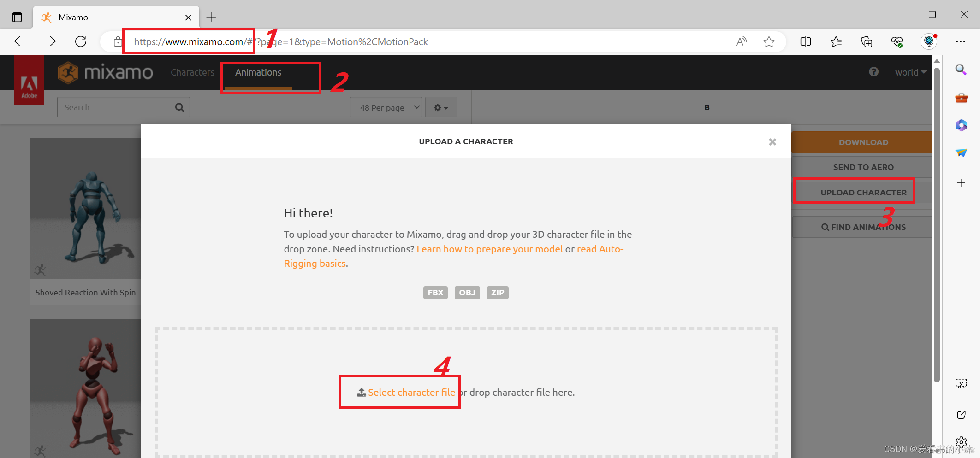Open Edge sidebar search icon

point(961,70)
